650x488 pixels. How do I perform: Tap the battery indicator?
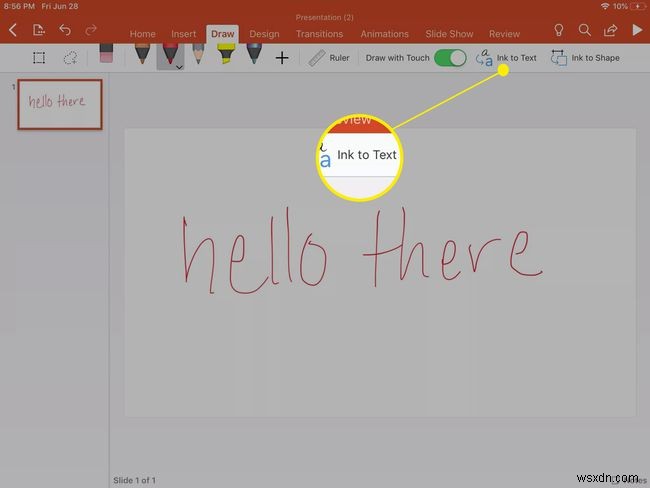[x=638, y=6]
